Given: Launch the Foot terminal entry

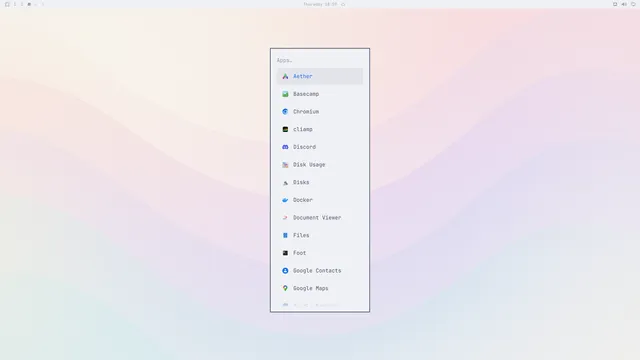Looking at the screenshot, I should (320, 253).
